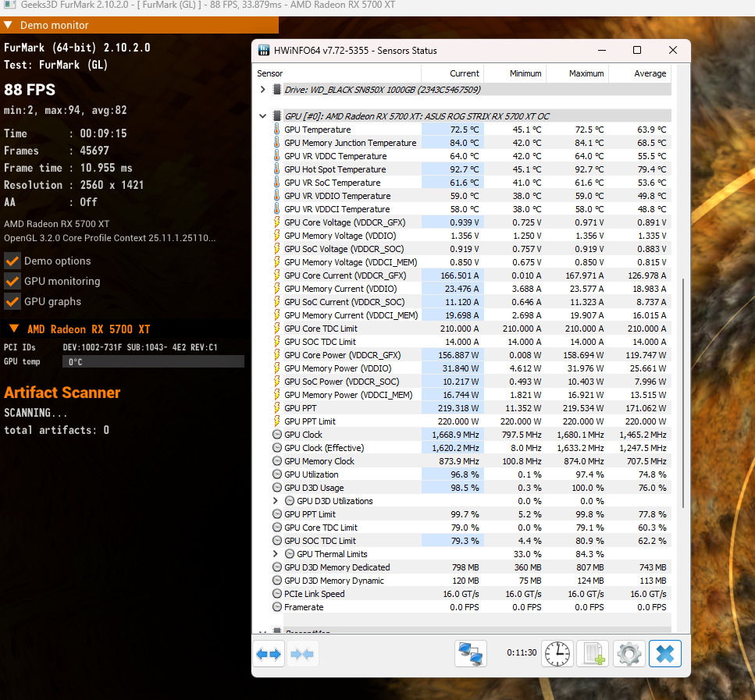The width and height of the screenshot is (755, 700).
Task: Click the HWiNFO sensor list vertical scrollbar
Action: (682, 393)
